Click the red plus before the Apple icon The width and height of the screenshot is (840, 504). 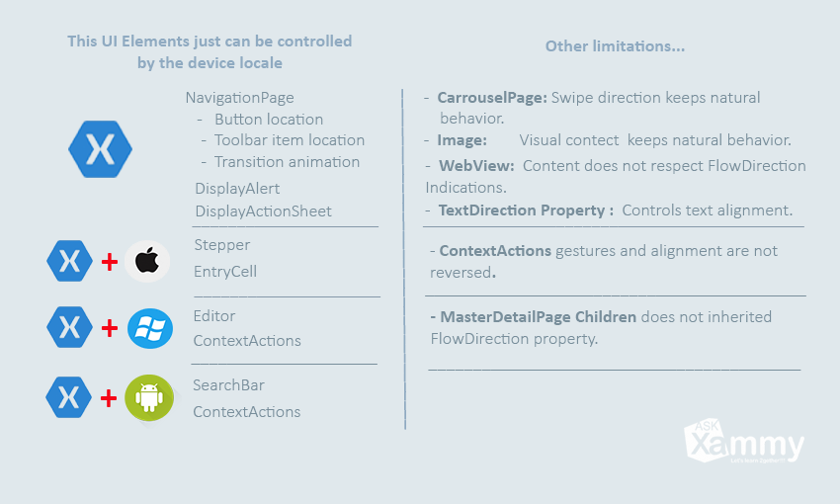(110, 263)
